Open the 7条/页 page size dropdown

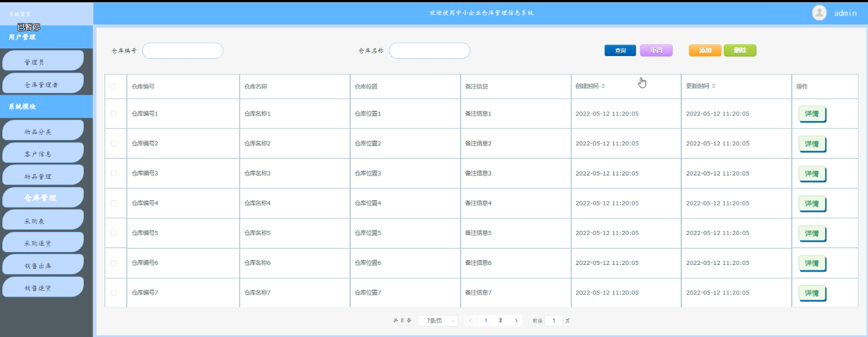pyautogui.click(x=438, y=320)
